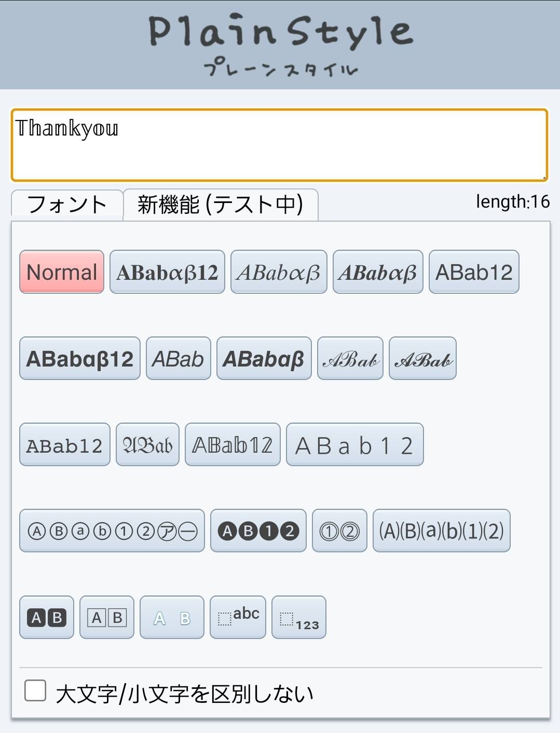The width and height of the screenshot is (560, 733).
Task: Choose the serif bold ABabαβ12 style
Action: [x=167, y=272]
